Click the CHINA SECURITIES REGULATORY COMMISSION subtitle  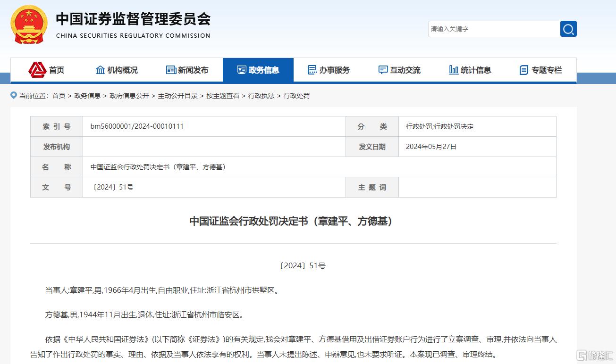133,35
